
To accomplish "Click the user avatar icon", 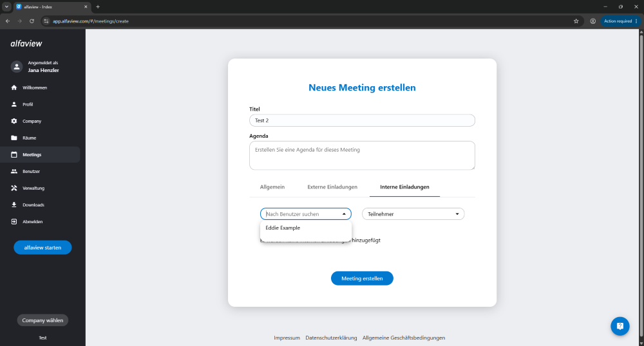I will (17, 66).
